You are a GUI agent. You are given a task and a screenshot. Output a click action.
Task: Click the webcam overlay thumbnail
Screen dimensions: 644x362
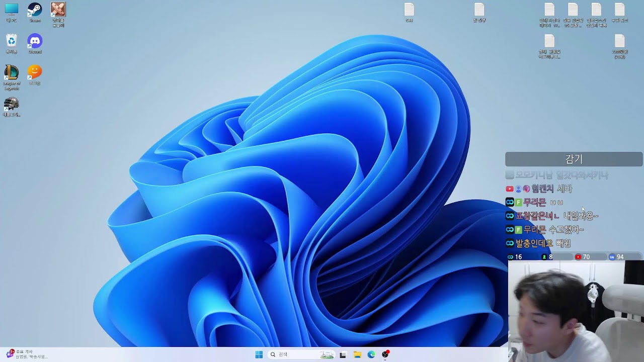coord(576,311)
